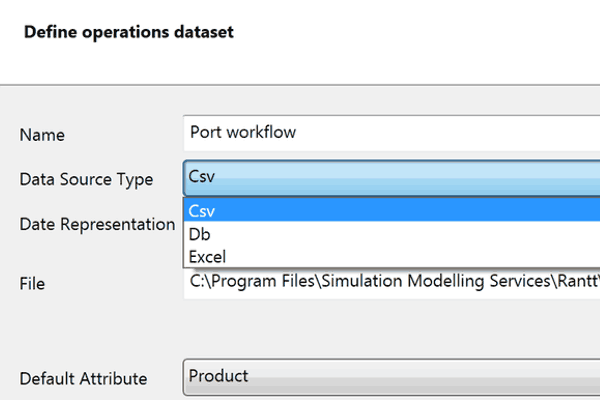Click the Date Representation label
The width and height of the screenshot is (600, 400).
pyautogui.click(x=97, y=224)
